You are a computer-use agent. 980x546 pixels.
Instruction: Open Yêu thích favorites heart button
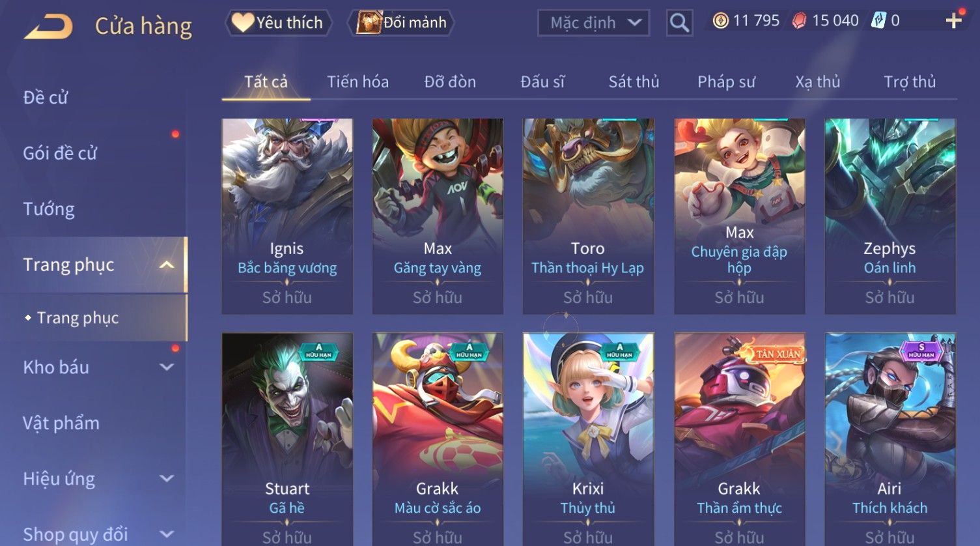(x=278, y=23)
